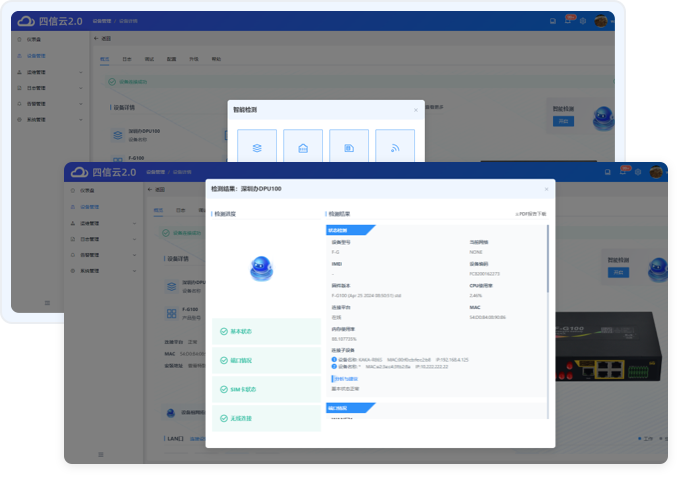Switch to 帮助 tab in back window
Screen dimensions: 685x481
coord(216,59)
